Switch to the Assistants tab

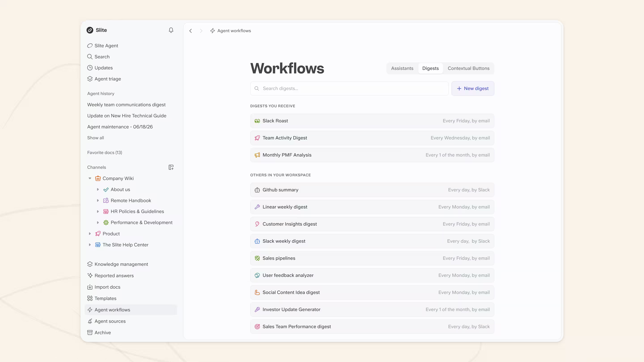click(x=402, y=68)
